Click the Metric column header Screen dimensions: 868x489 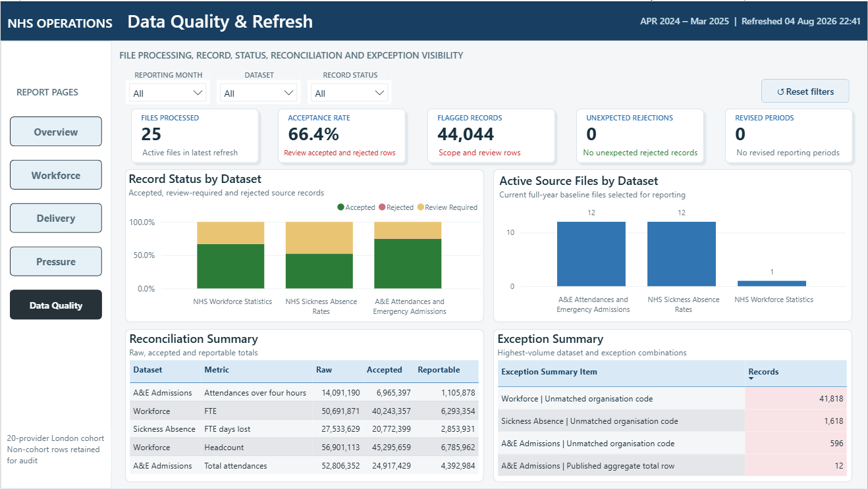pyautogui.click(x=217, y=370)
